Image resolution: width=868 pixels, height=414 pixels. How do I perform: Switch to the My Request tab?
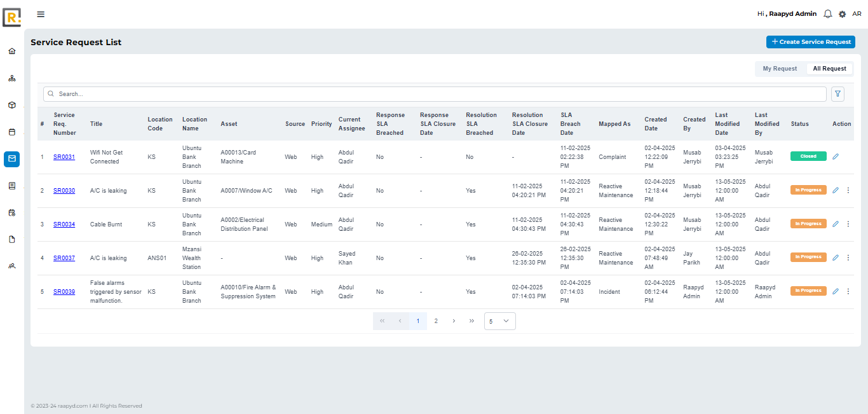(x=780, y=68)
